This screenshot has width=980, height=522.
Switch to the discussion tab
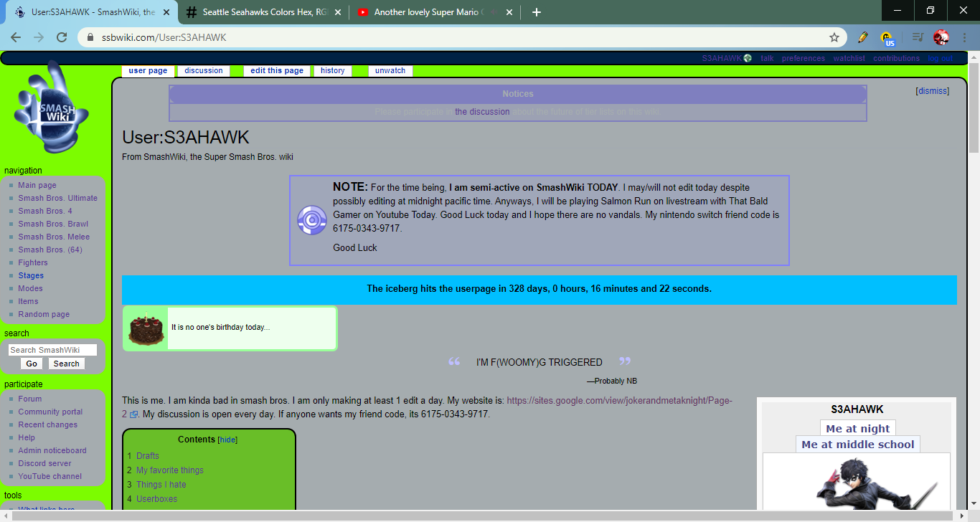pyautogui.click(x=204, y=70)
